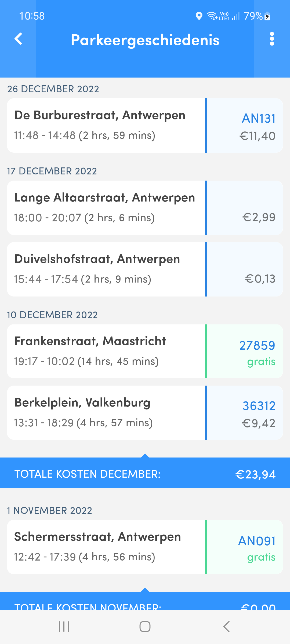Tap the location icon in status bar
This screenshot has height=644, width=290.
point(199,16)
